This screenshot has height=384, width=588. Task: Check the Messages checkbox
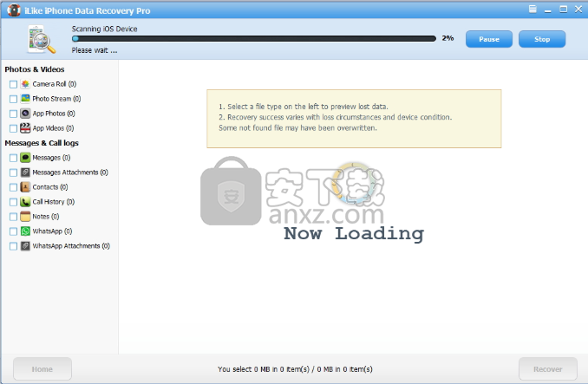point(13,158)
